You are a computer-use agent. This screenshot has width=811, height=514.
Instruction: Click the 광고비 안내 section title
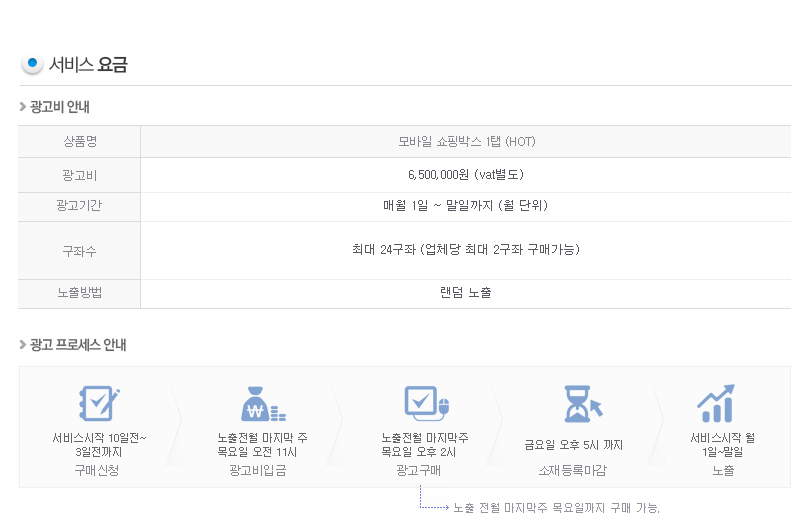point(59,107)
